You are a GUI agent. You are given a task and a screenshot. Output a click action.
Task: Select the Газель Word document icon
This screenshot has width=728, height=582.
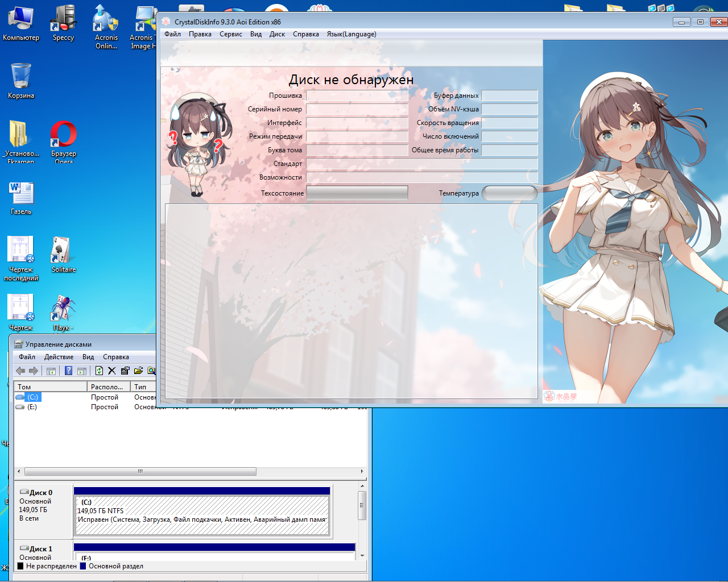click(x=21, y=198)
